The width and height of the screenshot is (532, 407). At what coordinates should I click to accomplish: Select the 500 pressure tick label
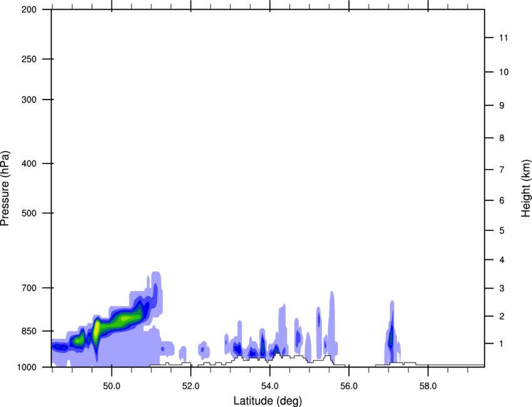(x=29, y=213)
